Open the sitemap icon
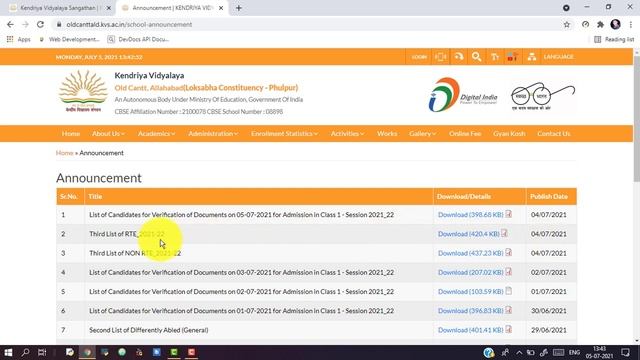640x360 pixels. click(x=531, y=57)
